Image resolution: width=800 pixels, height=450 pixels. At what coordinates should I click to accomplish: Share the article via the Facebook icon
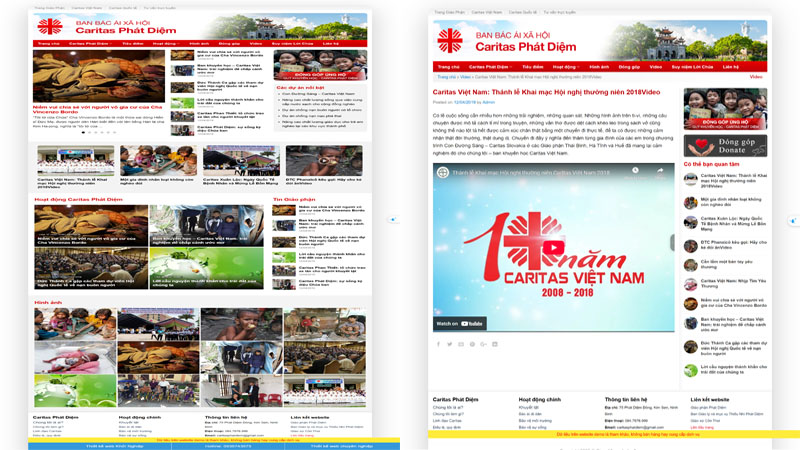coord(438,344)
